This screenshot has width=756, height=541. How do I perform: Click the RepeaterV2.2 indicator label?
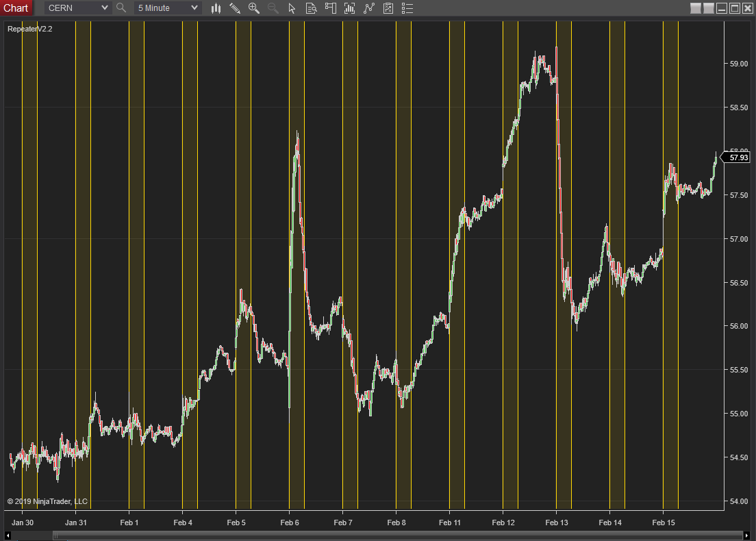[x=30, y=29]
